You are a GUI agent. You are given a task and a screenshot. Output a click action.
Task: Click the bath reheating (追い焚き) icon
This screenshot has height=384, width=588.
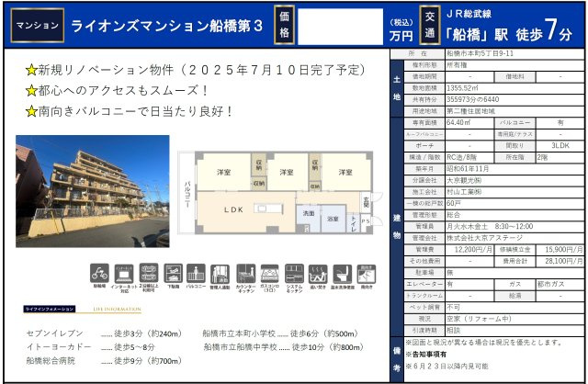318,275
